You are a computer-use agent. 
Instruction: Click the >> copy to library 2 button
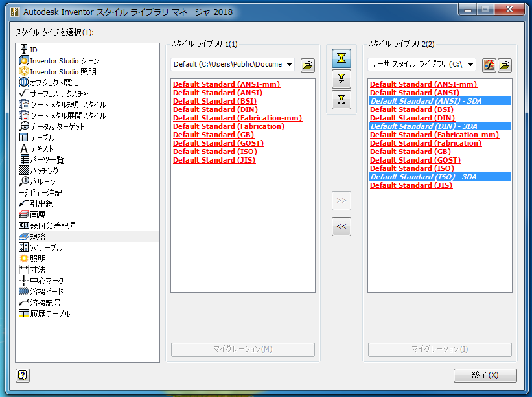pyautogui.click(x=341, y=201)
